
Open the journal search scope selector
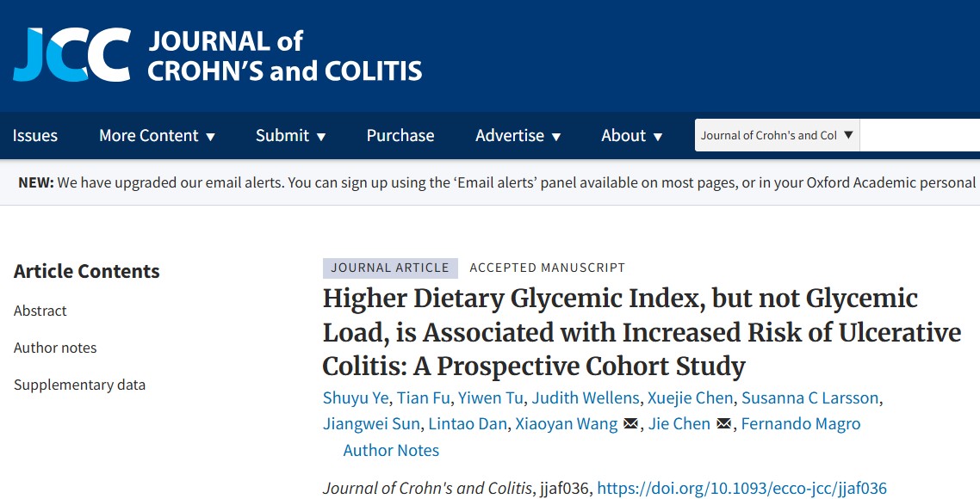point(777,135)
